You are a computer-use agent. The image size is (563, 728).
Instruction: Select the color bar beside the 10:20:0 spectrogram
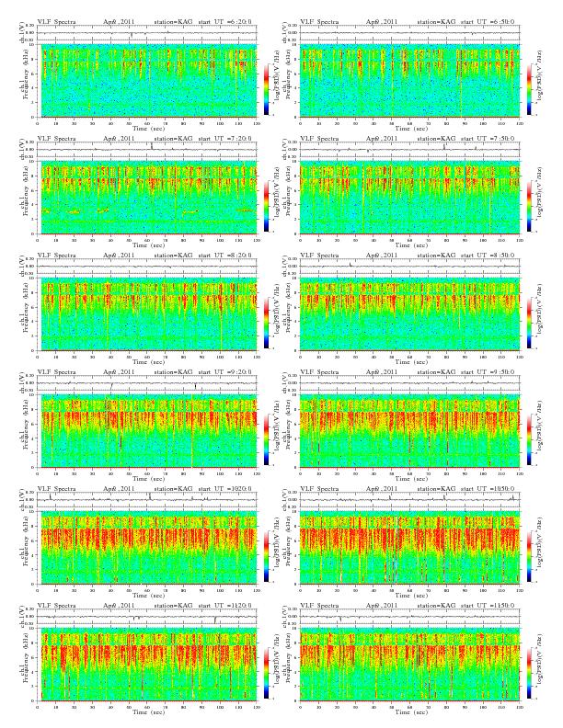(x=266, y=556)
